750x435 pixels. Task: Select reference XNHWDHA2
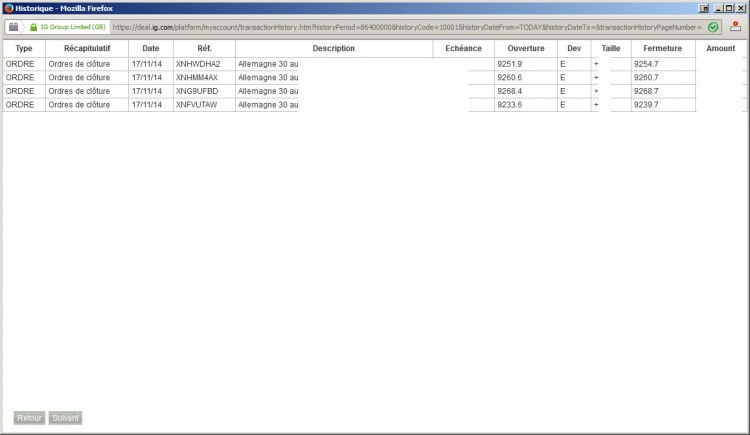(x=198, y=64)
